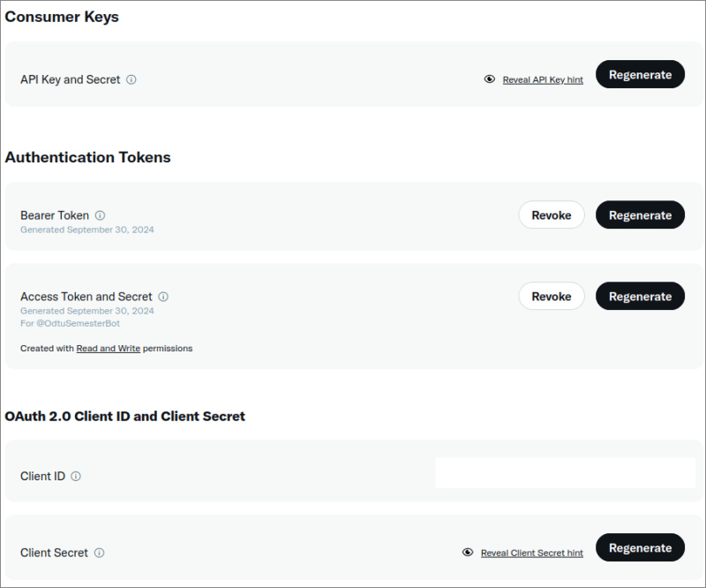Viewport: 706px width, 588px height.
Task: Open the Reveal API Key hint link
Action: tap(541, 79)
